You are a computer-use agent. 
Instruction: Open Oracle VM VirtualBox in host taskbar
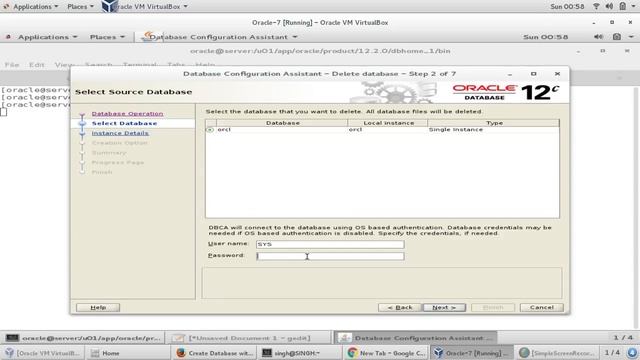(42, 353)
